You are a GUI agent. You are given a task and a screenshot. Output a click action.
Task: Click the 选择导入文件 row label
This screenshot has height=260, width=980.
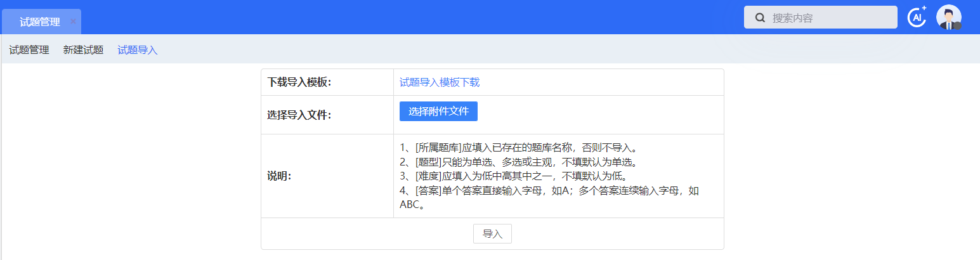(x=299, y=115)
